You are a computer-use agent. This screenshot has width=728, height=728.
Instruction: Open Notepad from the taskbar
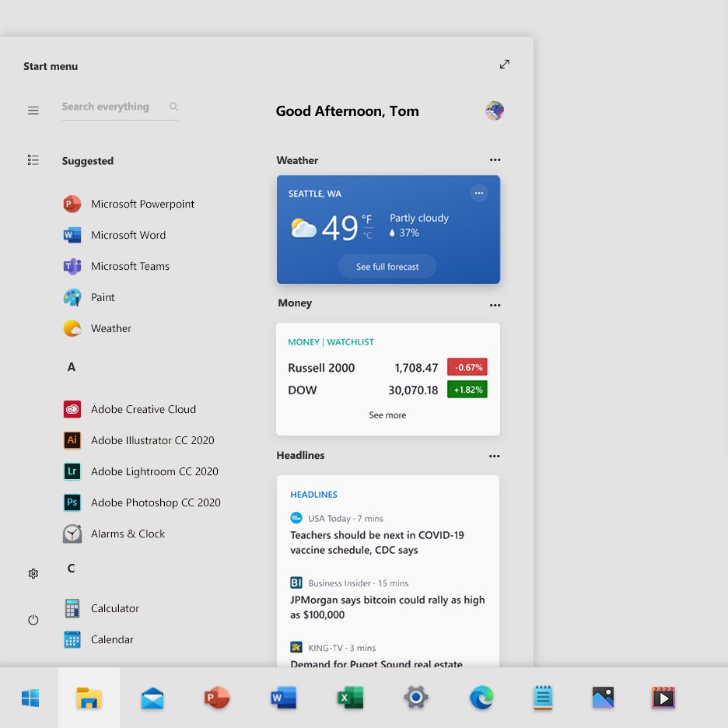tap(543, 698)
